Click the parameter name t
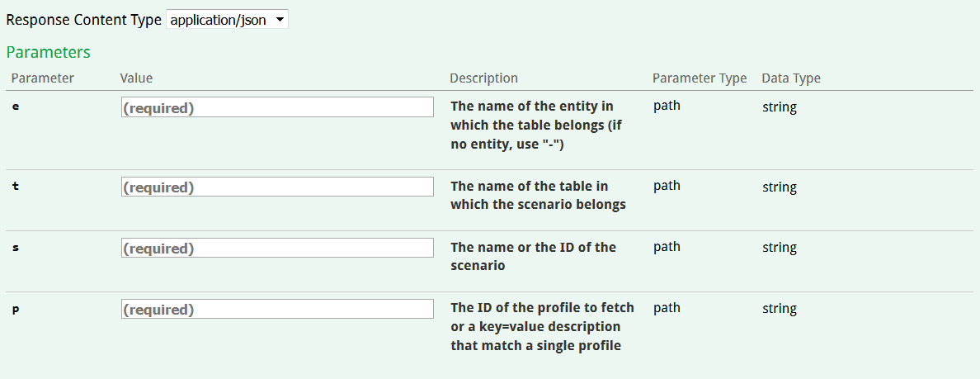 16,187
